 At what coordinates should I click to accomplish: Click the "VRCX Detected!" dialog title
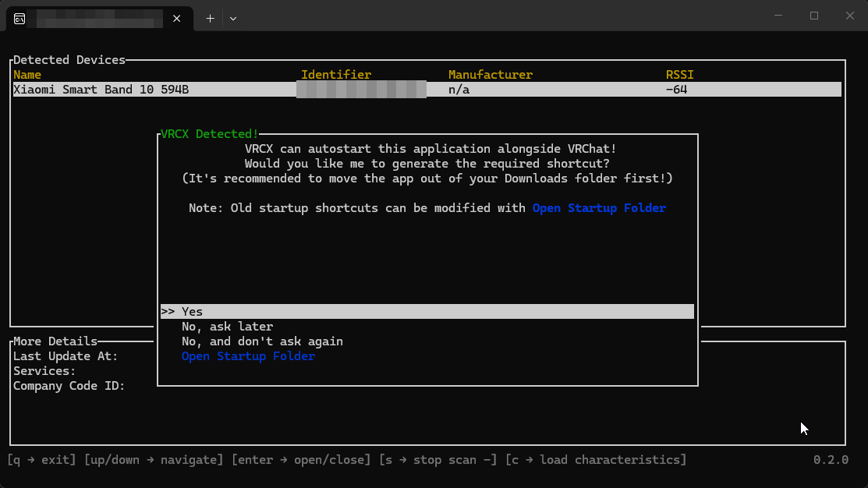[x=209, y=134]
